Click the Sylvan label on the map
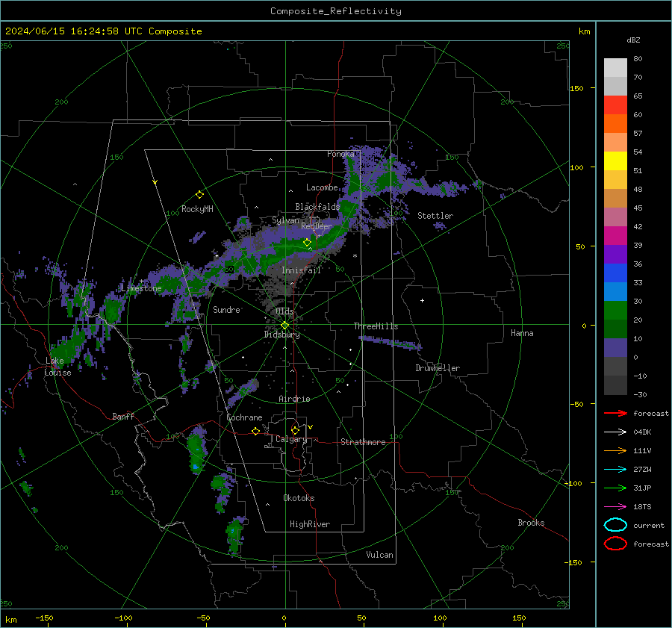The image size is (672, 628). [x=285, y=220]
